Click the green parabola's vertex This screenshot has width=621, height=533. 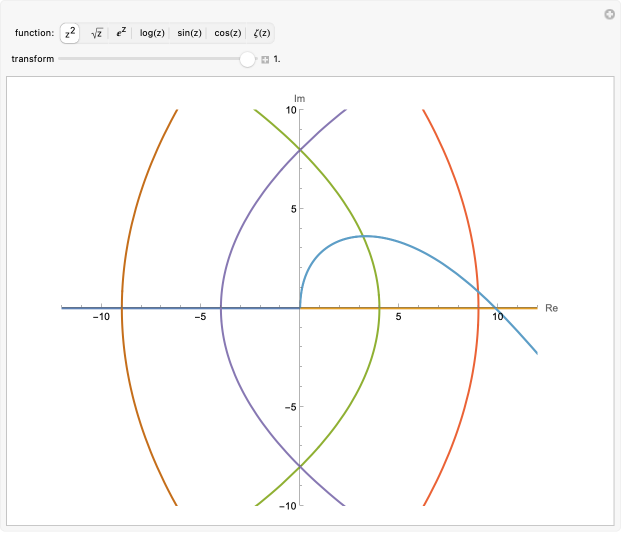379,308
